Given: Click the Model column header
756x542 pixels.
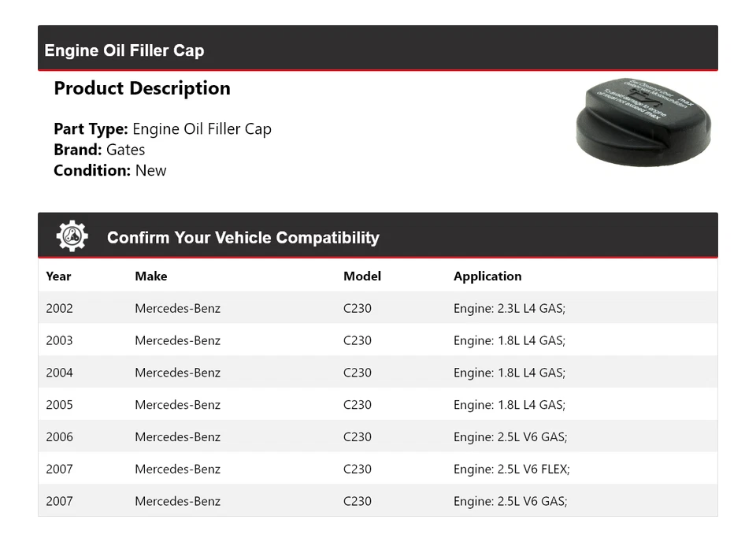Looking at the screenshot, I should 362,276.
